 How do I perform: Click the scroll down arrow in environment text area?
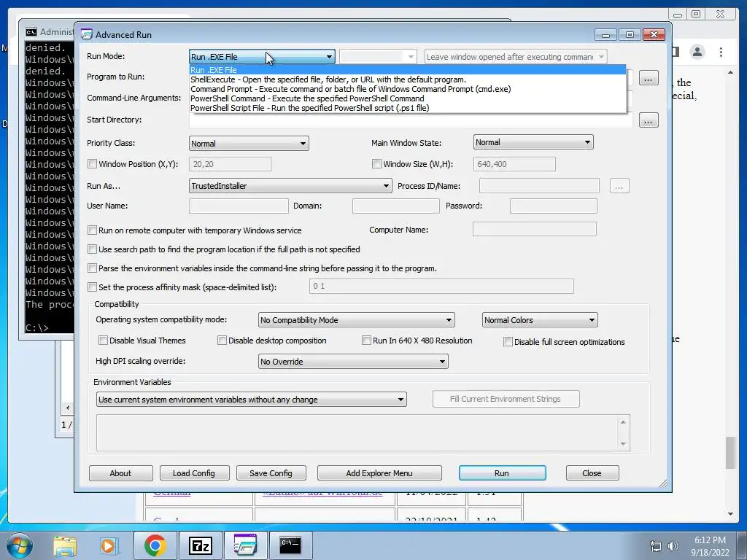[x=623, y=444]
